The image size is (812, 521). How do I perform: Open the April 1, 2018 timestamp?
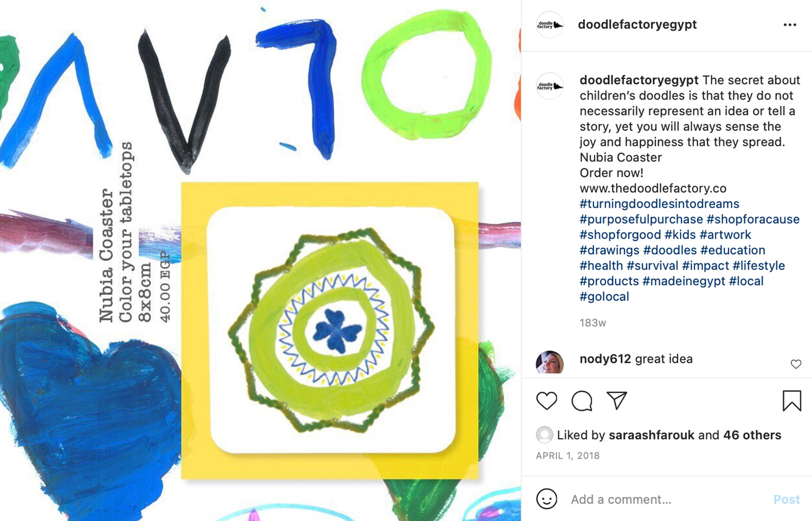point(567,456)
